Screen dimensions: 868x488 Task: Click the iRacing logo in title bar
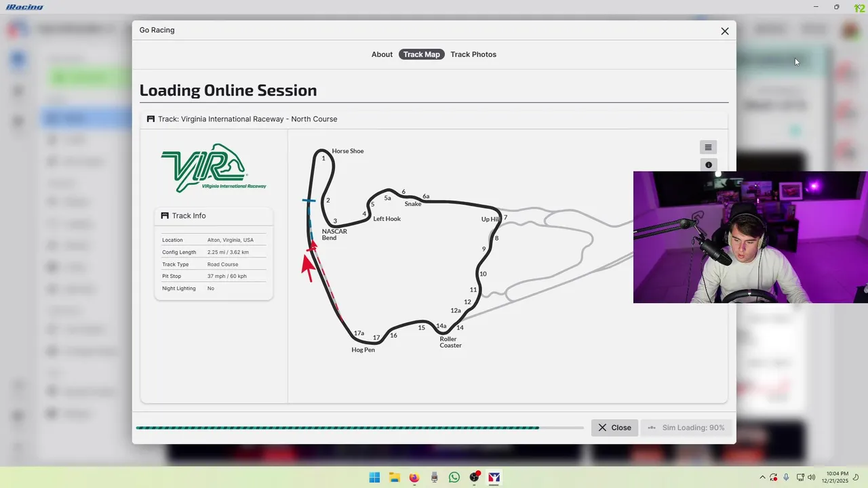24,7
